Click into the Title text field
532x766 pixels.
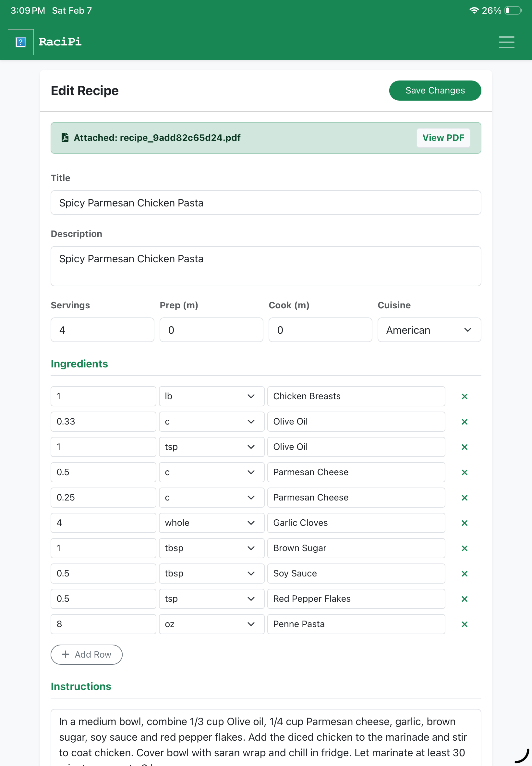tap(265, 203)
